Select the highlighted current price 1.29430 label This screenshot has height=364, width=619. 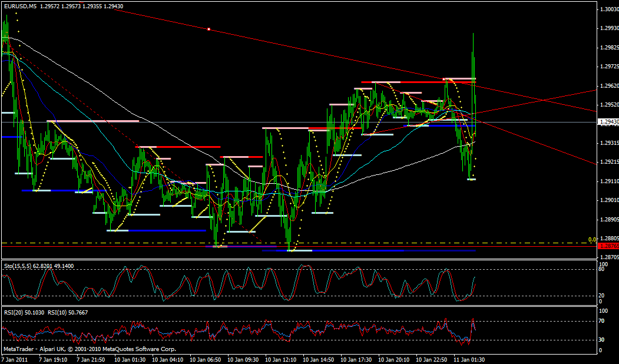[x=608, y=122]
